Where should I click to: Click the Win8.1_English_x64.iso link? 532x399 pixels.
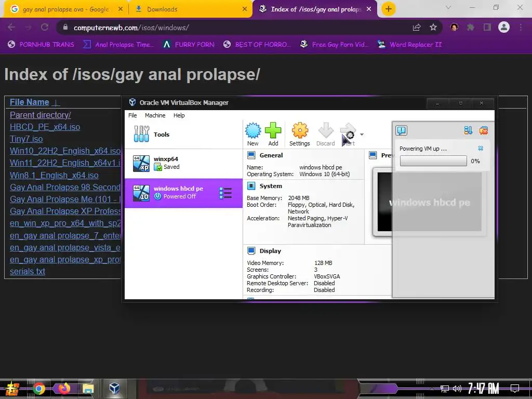point(54,176)
